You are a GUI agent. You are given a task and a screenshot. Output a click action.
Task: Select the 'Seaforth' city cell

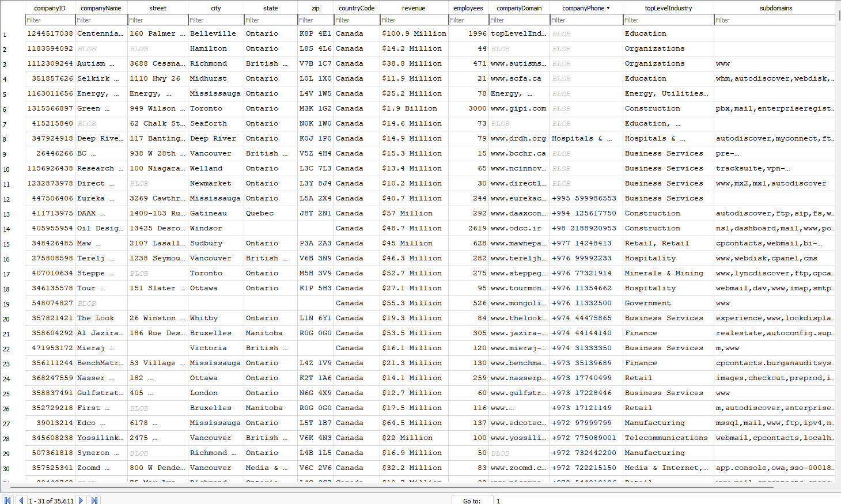pyautogui.click(x=216, y=124)
